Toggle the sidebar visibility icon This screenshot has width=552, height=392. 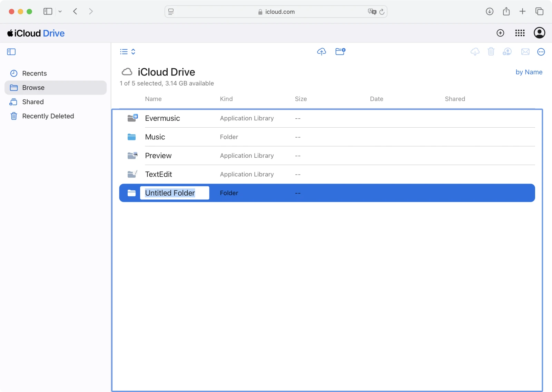11,51
